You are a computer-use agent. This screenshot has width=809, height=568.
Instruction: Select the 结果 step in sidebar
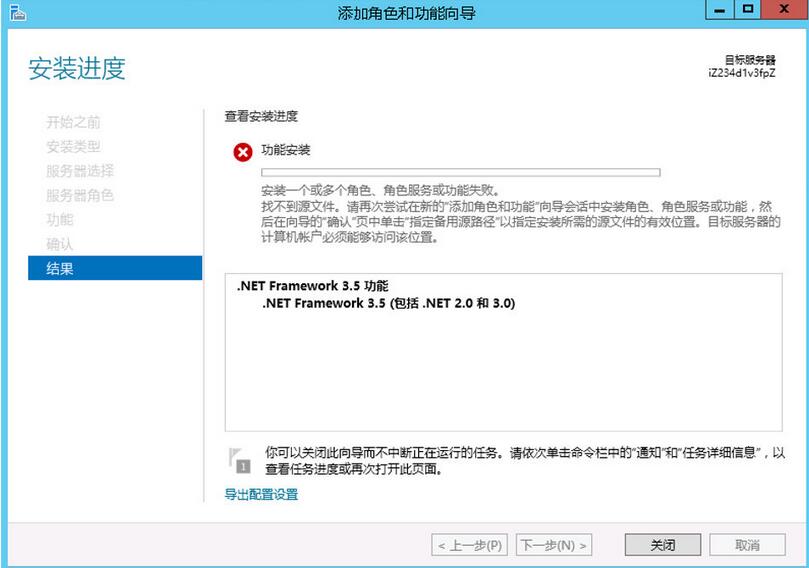[115, 268]
